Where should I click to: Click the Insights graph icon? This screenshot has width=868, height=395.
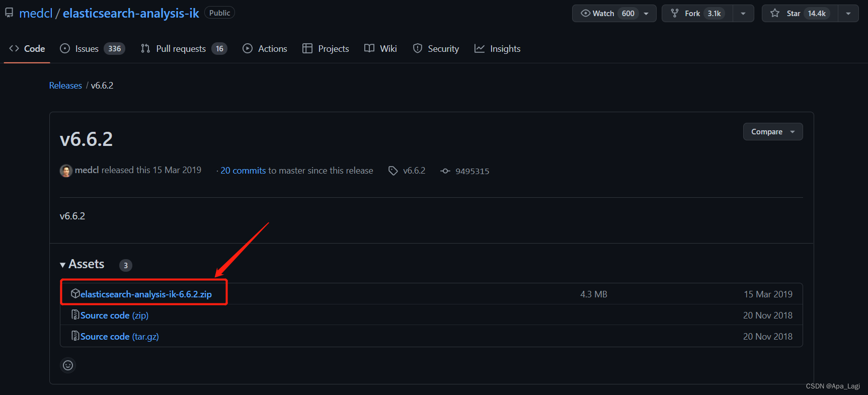pos(480,48)
